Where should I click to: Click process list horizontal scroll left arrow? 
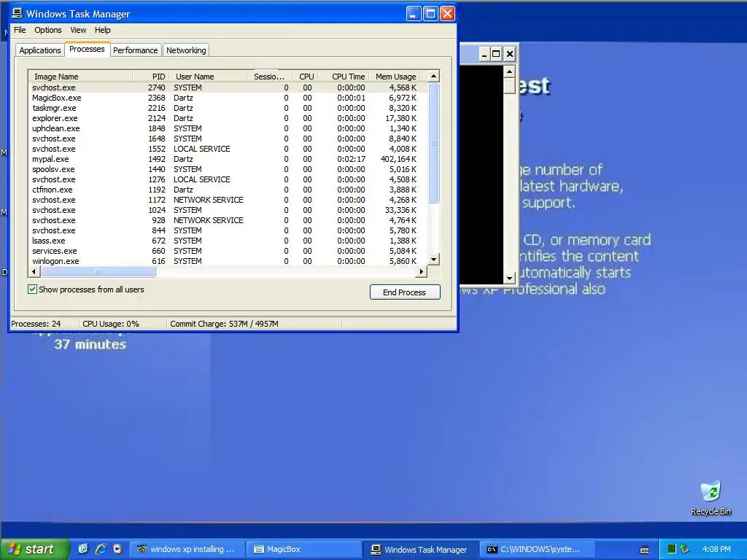pos(34,271)
